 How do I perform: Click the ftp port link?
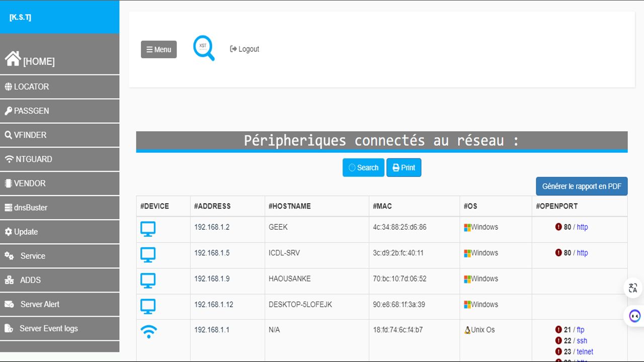[581, 329]
